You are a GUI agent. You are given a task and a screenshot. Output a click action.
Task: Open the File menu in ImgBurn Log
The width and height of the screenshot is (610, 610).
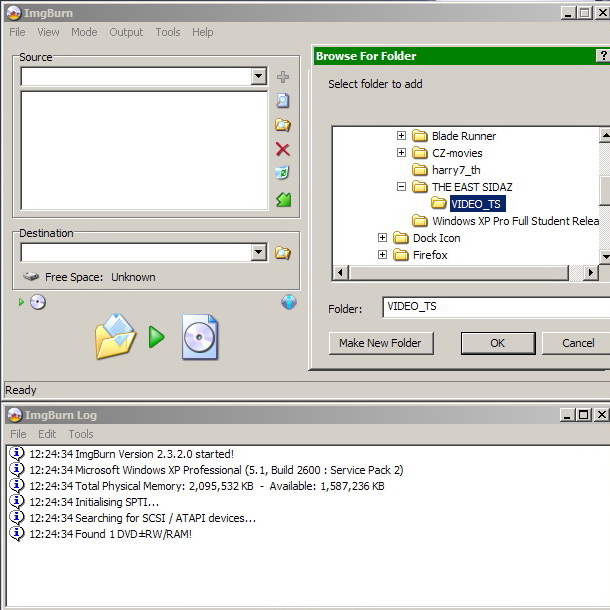coord(18,434)
